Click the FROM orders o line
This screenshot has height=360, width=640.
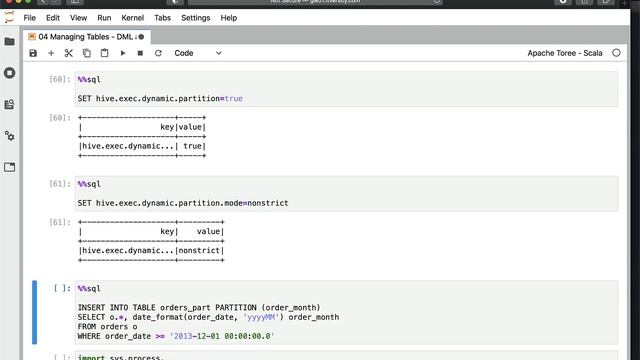107,327
